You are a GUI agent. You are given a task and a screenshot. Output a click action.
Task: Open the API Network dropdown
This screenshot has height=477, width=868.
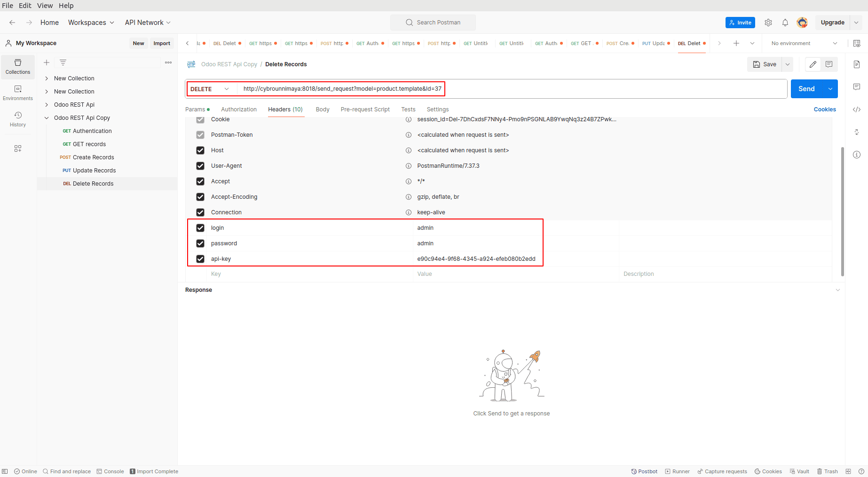(148, 23)
